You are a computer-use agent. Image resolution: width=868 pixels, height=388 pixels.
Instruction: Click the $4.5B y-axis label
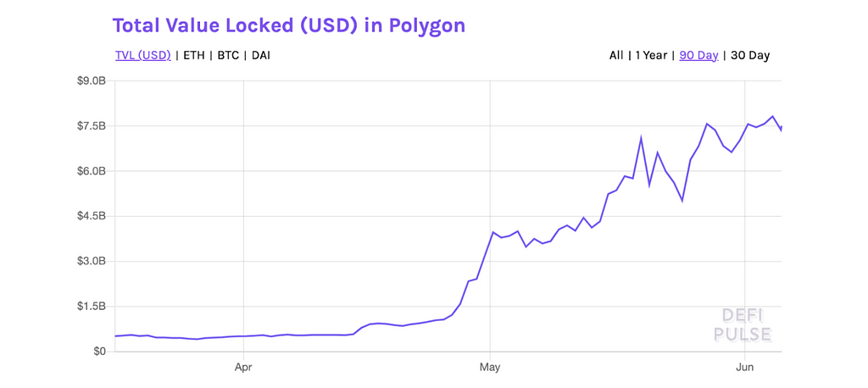[x=91, y=216]
